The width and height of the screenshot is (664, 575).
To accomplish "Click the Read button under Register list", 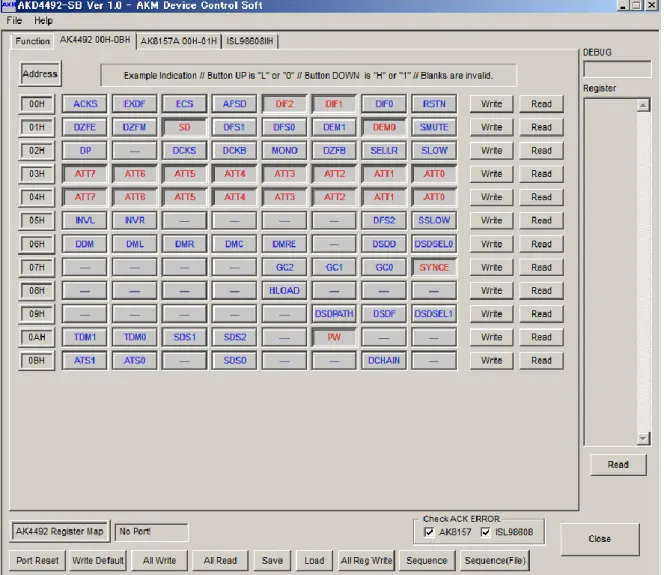I will [x=618, y=464].
